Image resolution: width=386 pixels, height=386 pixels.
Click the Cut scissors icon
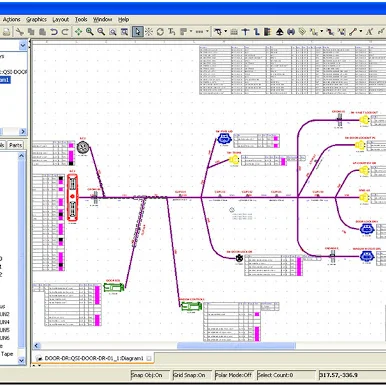20,32
